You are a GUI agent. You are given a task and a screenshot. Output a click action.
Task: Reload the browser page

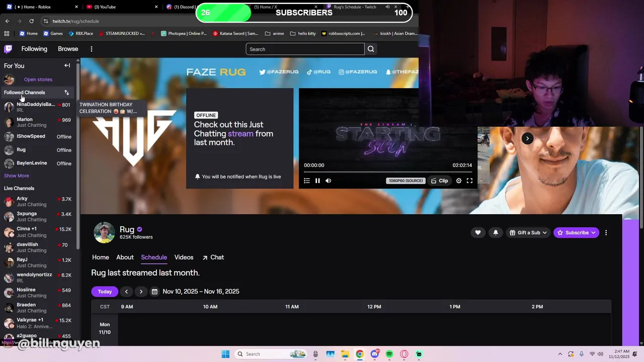(31, 21)
